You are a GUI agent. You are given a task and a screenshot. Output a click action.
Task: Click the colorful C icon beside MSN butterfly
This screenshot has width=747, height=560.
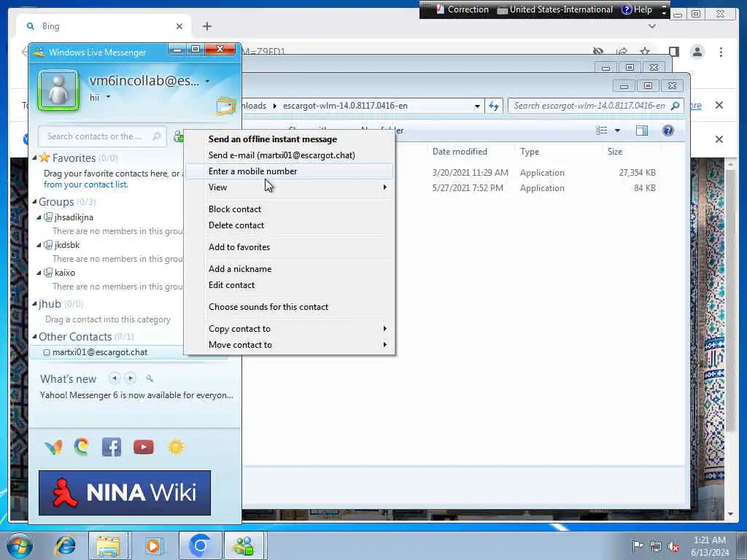pos(82,447)
